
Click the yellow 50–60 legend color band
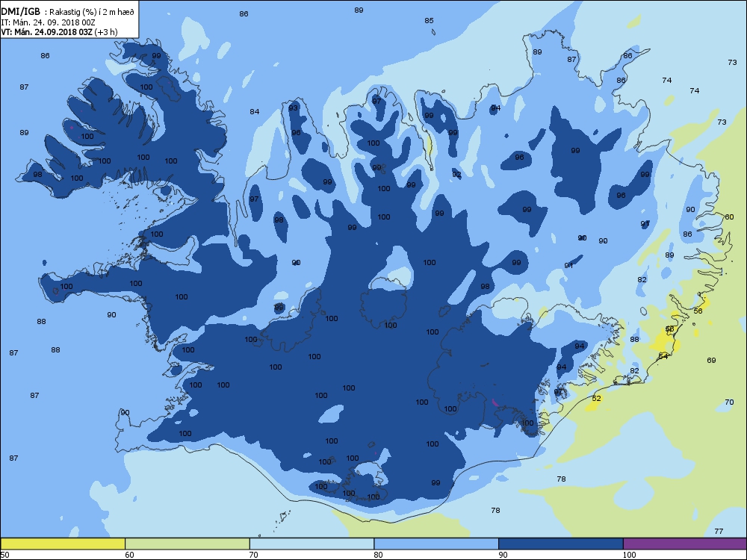pyautogui.click(x=63, y=544)
